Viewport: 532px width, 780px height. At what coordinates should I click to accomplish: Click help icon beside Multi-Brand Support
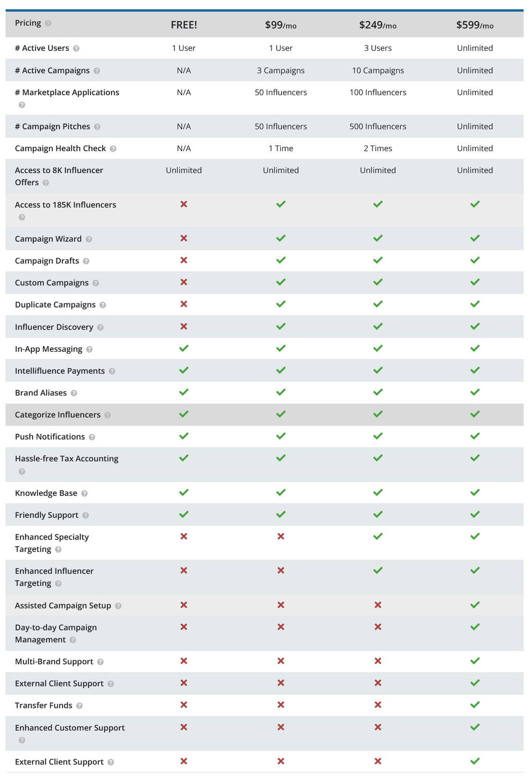(100, 662)
